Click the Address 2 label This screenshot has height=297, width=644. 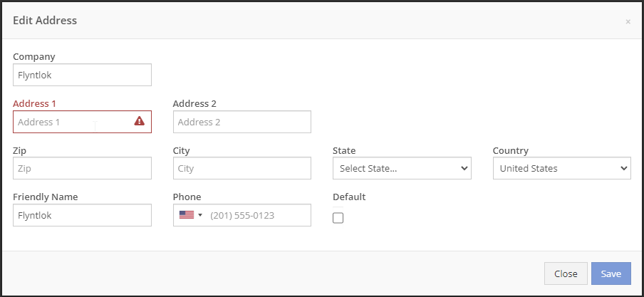[194, 103]
